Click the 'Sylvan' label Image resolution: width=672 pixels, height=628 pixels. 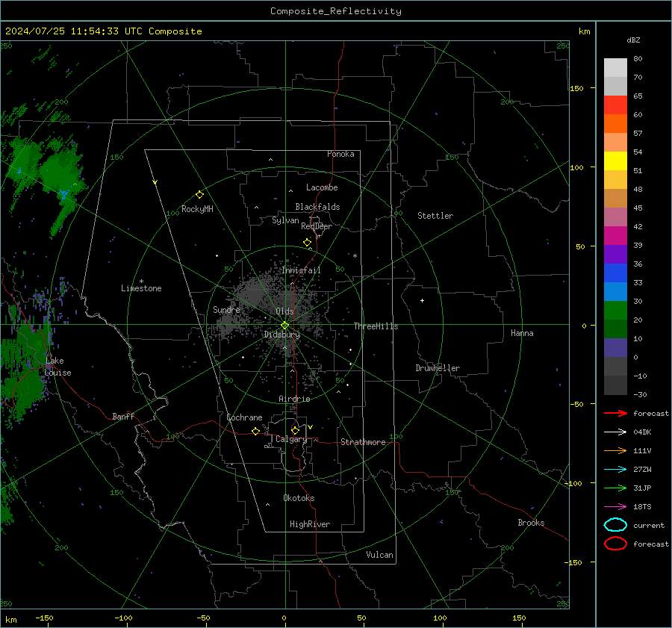pyautogui.click(x=285, y=220)
